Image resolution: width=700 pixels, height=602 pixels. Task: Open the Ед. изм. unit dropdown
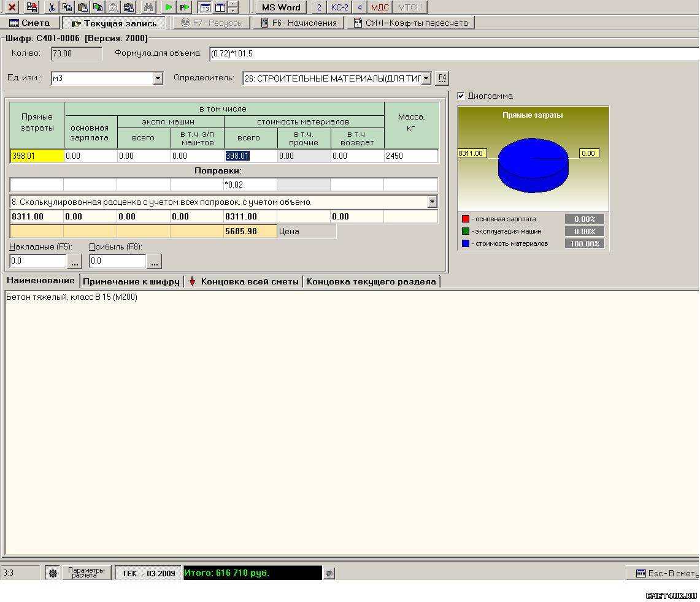(158, 78)
